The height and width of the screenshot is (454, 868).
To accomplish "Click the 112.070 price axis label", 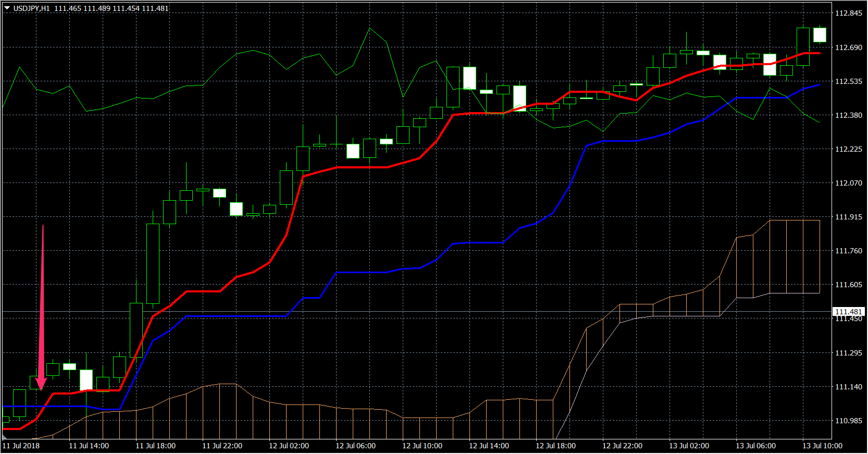I will coord(848,183).
